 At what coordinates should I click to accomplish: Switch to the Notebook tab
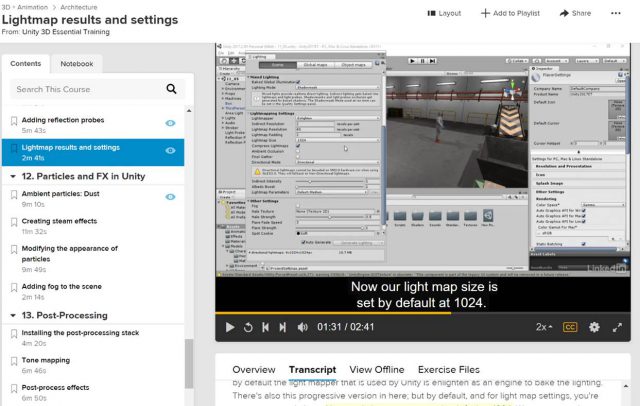pos(77,64)
